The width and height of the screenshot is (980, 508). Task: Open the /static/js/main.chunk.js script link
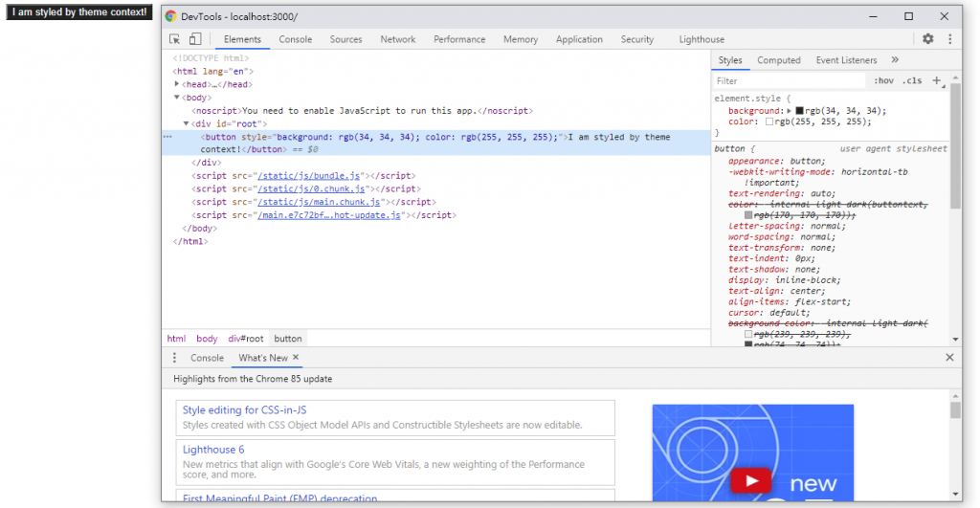[x=319, y=202]
